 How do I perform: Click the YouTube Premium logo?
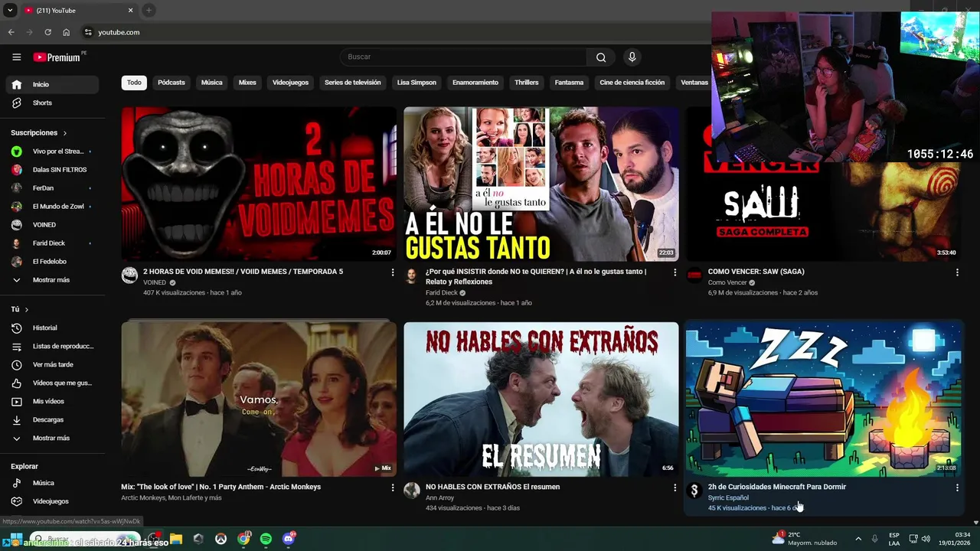57,57
